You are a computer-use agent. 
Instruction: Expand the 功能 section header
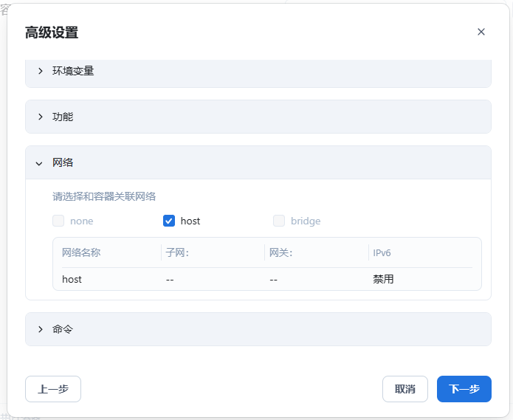coord(258,117)
